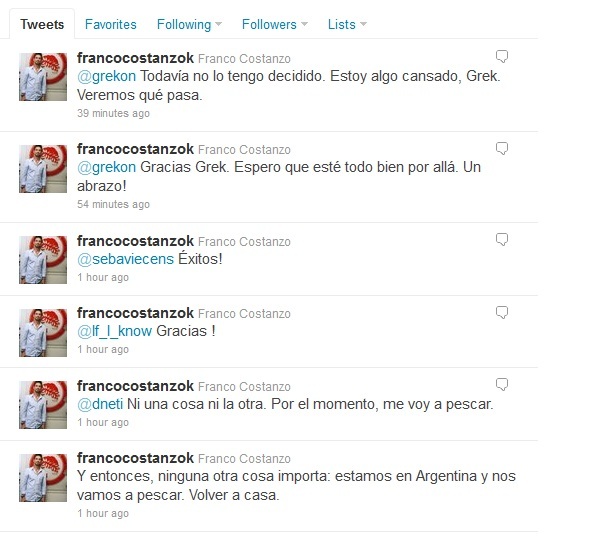Click the conversation bubble on the 54 minutes ago tweet
Screen dimensions: 590x537
[x=502, y=148]
